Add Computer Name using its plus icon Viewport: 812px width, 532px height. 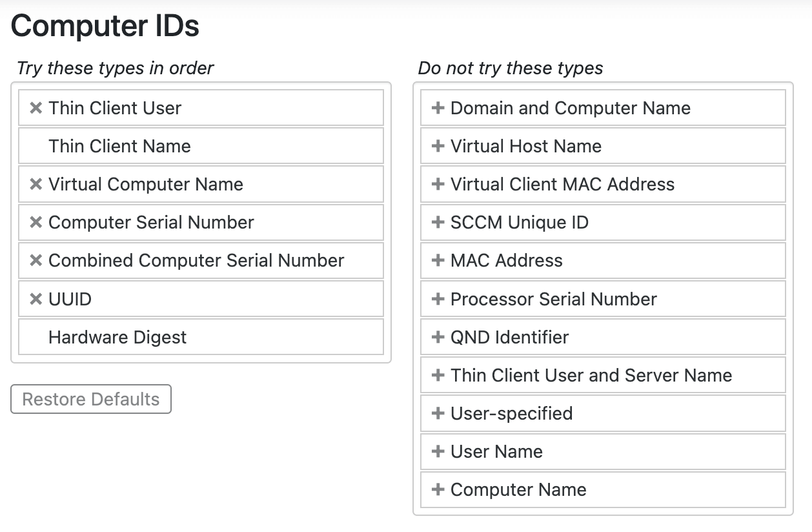[438, 489]
